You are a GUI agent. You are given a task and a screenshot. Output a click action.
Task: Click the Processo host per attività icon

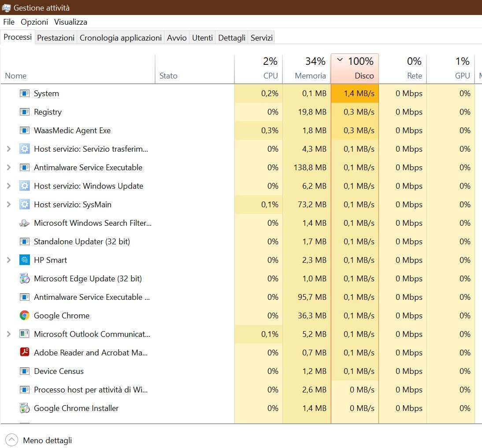25,389
